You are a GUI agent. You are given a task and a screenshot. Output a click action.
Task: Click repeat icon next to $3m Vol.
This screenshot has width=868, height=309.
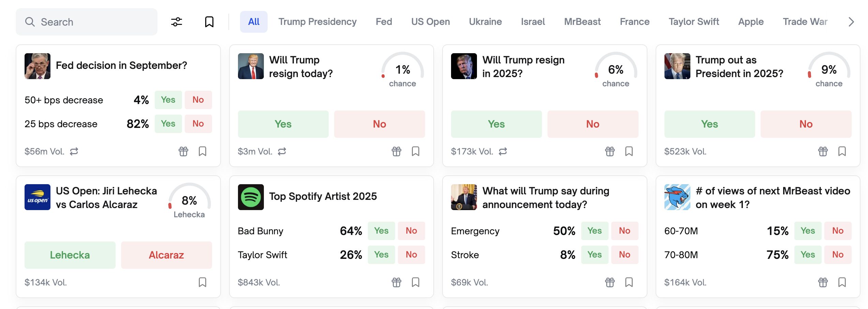pyautogui.click(x=282, y=151)
